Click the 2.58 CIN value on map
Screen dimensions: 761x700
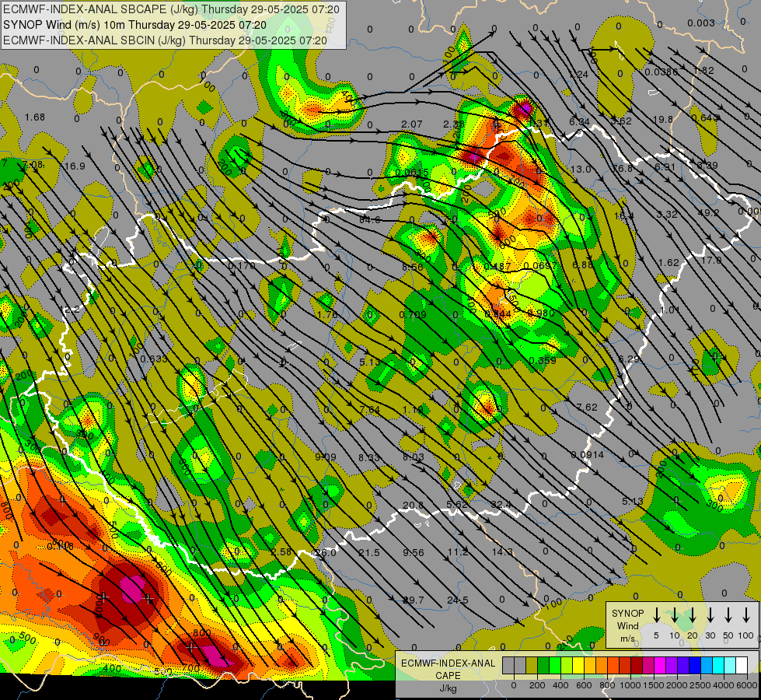coord(281,552)
